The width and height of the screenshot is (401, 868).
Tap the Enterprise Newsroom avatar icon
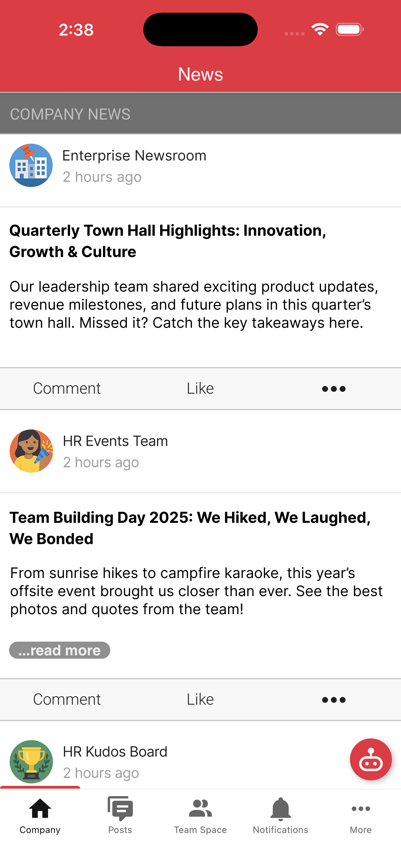31,165
